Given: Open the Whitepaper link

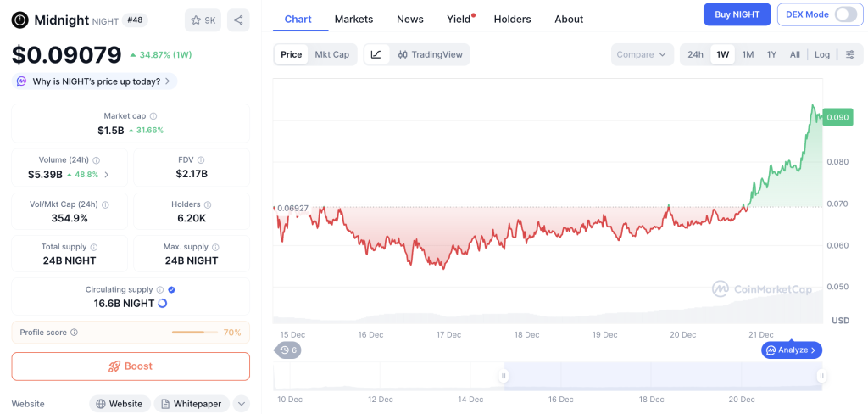Looking at the screenshot, I should tap(191, 404).
